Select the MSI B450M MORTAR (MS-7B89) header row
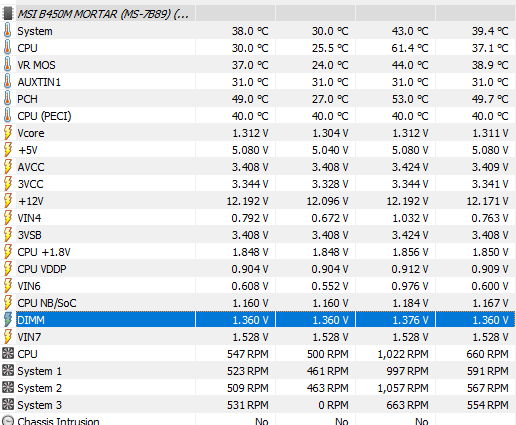The width and height of the screenshot is (516, 425). 258,14
